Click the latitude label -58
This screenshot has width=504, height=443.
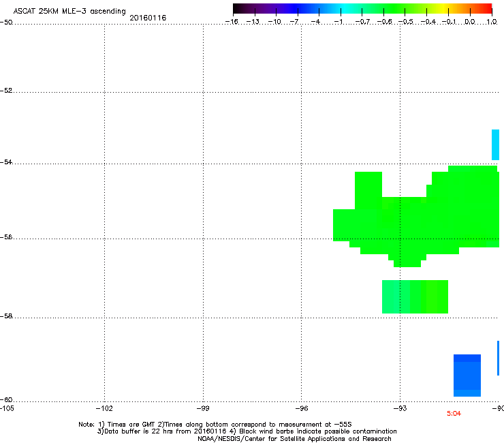pos(6,316)
